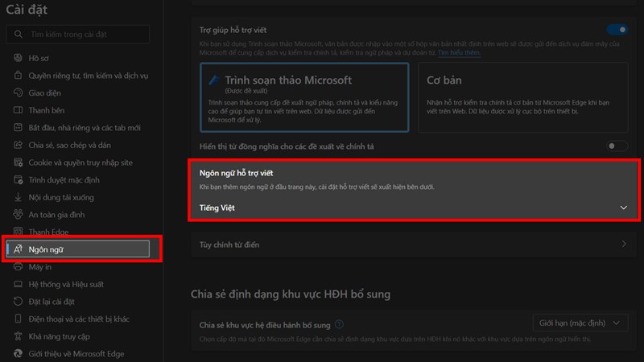This screenshot has width=644, height=362.
Task: Click the download arrow icon for Nội dung tải xuống
Action: pyautogui.click(x=18, y=197)
